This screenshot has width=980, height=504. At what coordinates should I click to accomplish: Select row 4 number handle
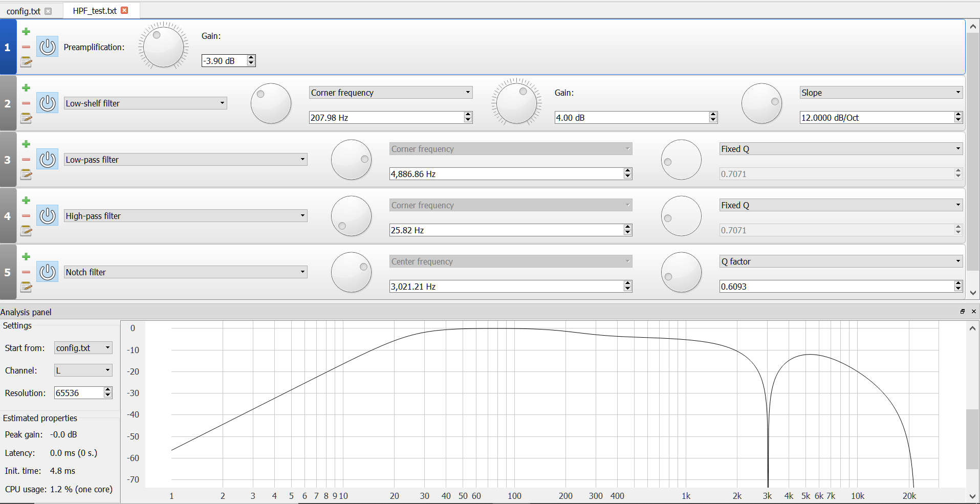8,216
